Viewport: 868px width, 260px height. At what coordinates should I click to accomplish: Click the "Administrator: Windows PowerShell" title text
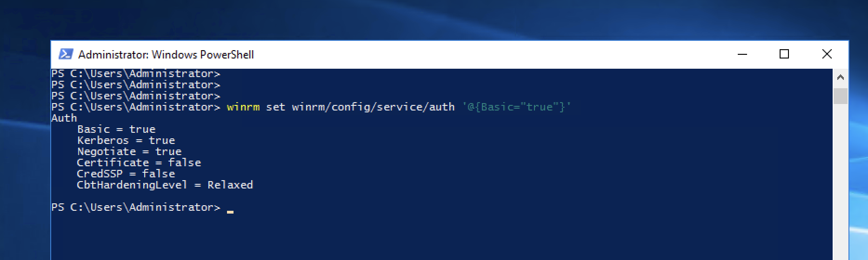coord(166,55)
